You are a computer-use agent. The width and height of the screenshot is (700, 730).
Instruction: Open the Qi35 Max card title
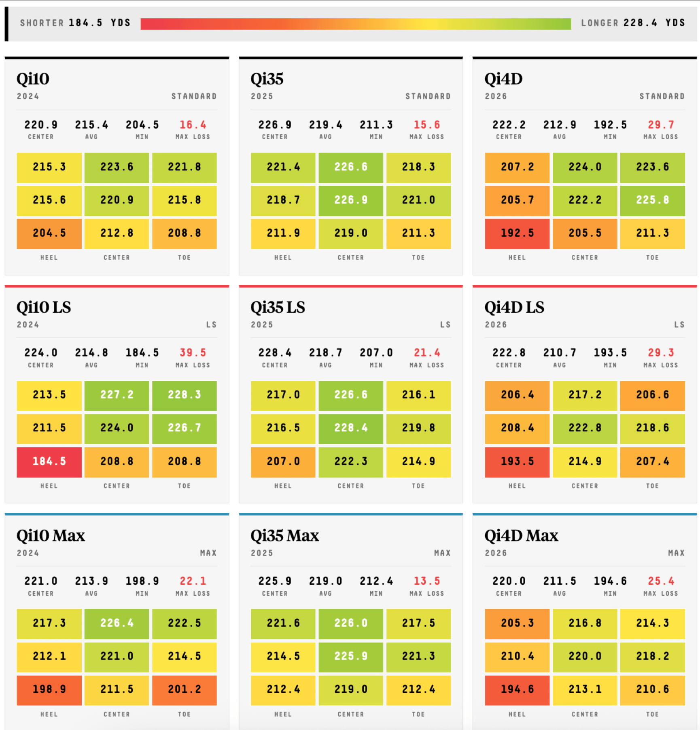(x=284, y=536)
